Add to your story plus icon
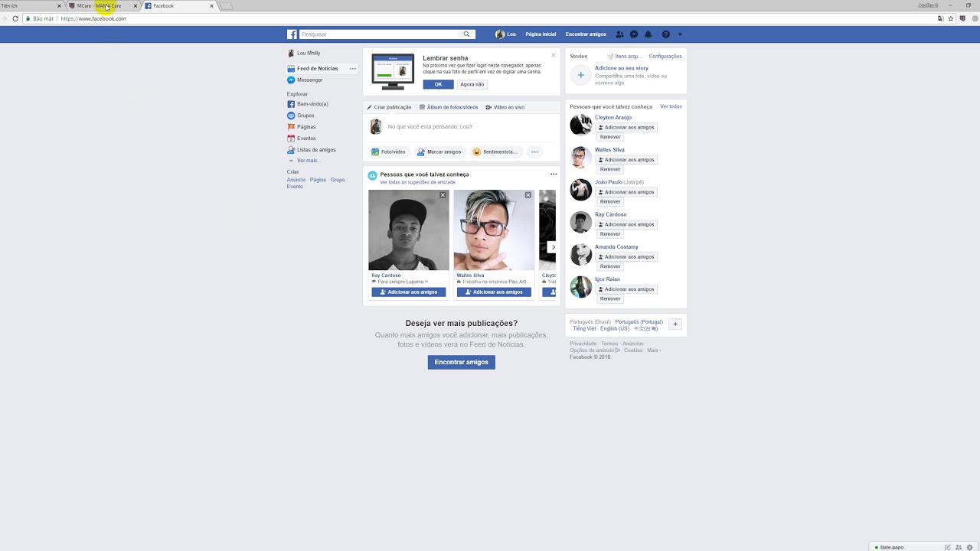 (x=580, y=75)
